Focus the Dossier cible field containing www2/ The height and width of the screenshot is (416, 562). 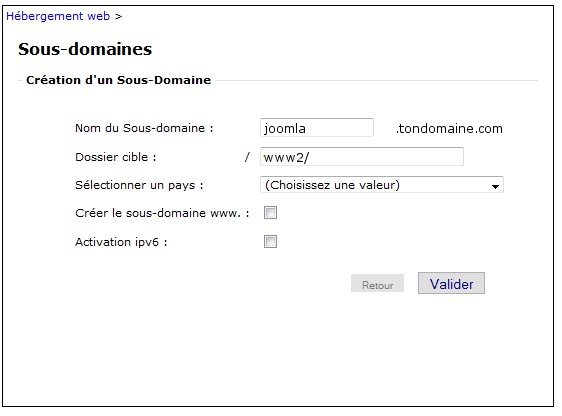click(362, 157)
